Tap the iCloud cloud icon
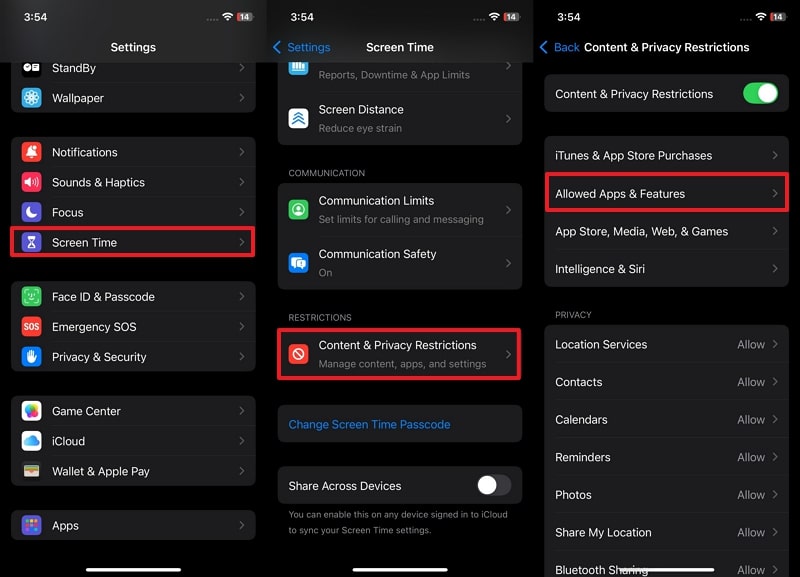This screenshot has height=577, width=800. tap(31, 441)
